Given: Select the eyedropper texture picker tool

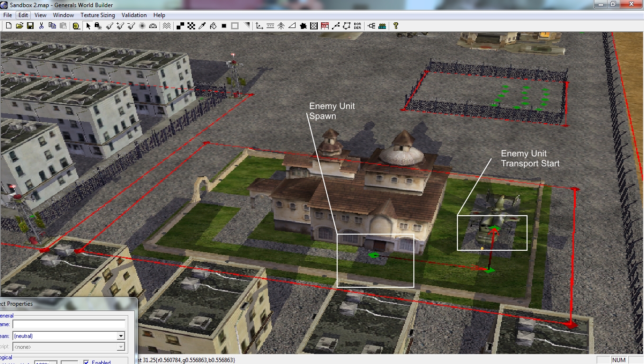Looking at the screenshot, I should click(202, 26).
